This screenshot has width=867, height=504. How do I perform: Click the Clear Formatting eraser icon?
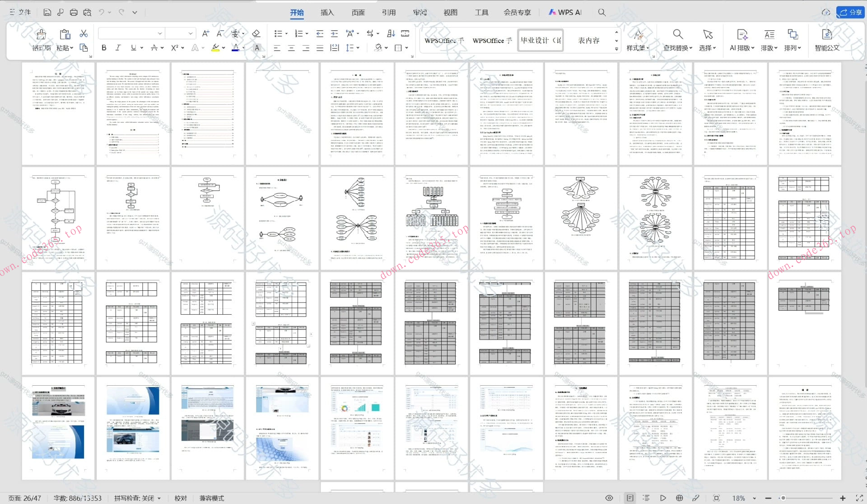[256, 33]
